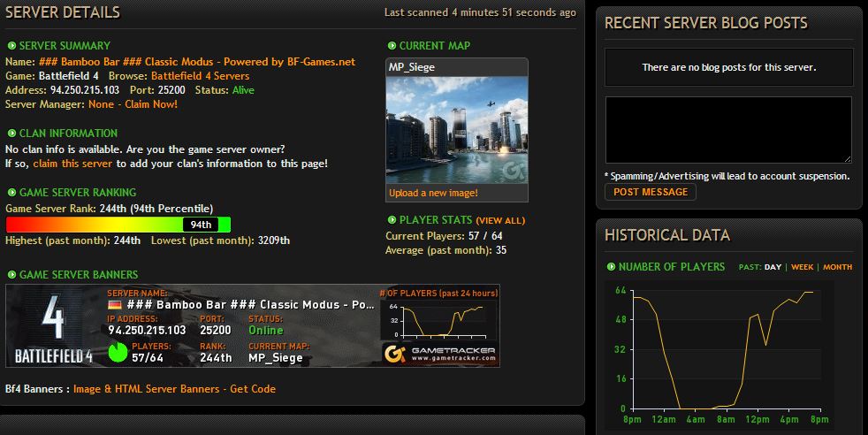Open the Battlefield 4 Servers browse link
Image resolution: width=868 pixels, height=435 pixels.
tap(200, 76)
